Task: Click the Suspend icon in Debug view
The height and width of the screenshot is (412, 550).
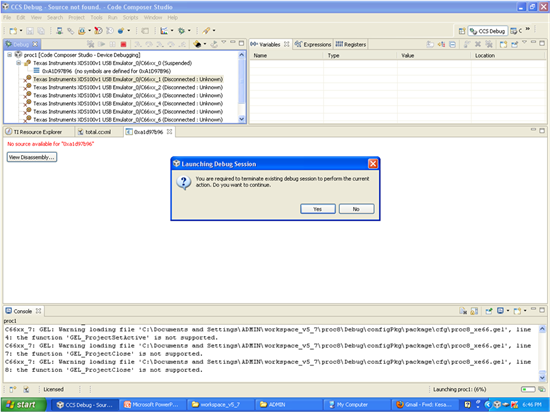Action: 113,44
